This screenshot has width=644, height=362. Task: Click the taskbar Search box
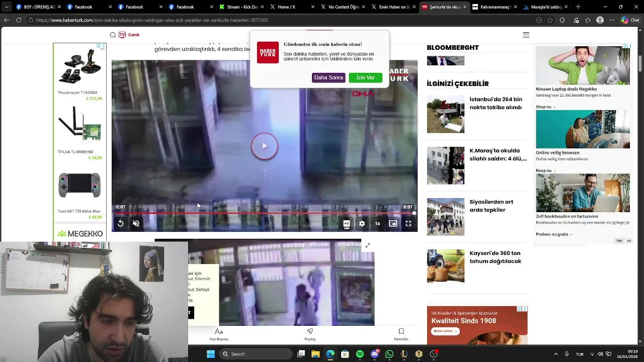[256, 354]
